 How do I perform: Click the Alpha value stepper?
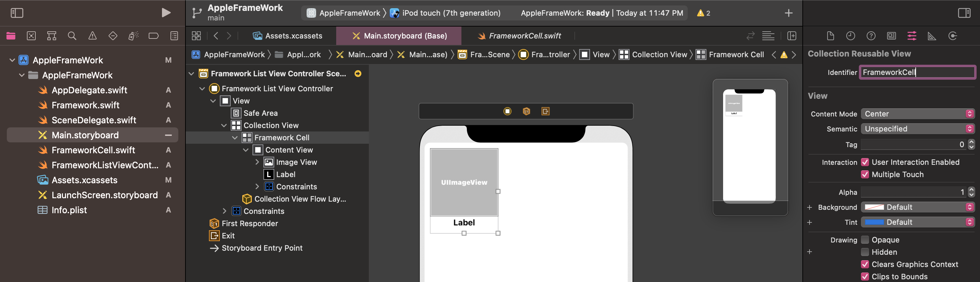(x=971, y=192)
